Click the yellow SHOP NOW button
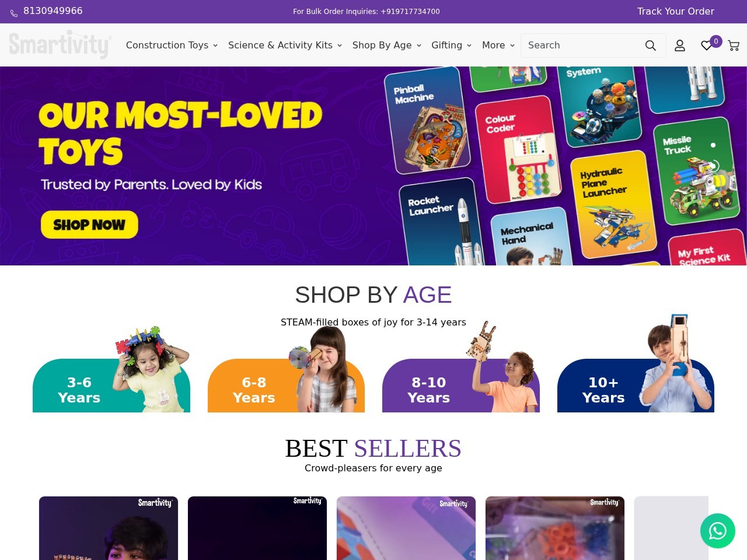Viewport: 747px width, 560px height. (89, 225)
